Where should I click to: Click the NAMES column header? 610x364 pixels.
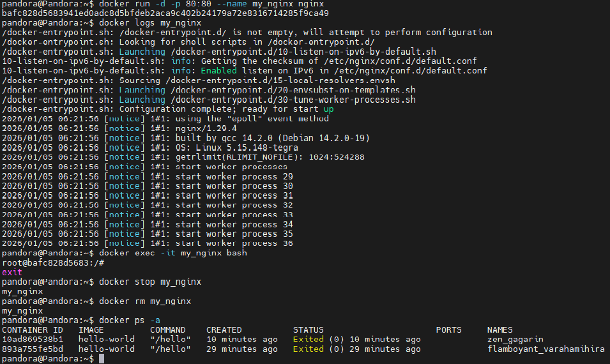[499, 330]
